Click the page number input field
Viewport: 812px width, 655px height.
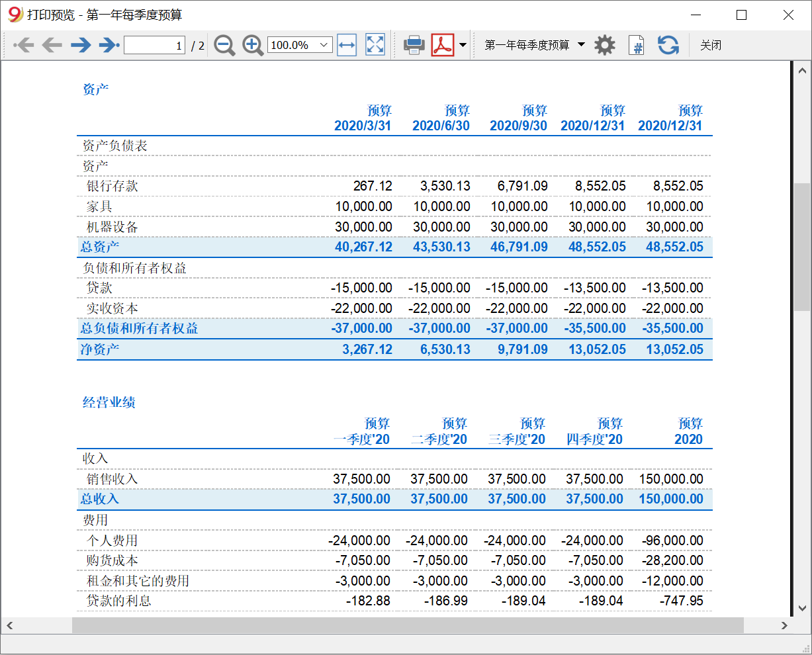click(154, 45)
